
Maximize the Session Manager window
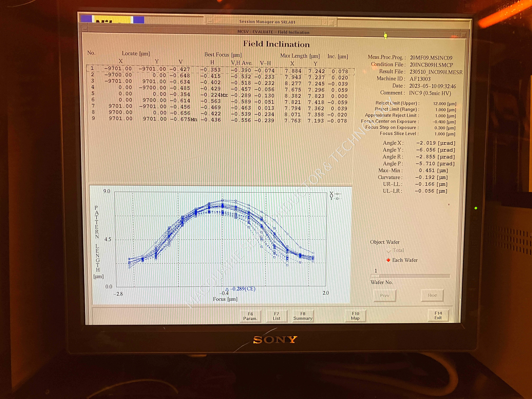point(331,23)
